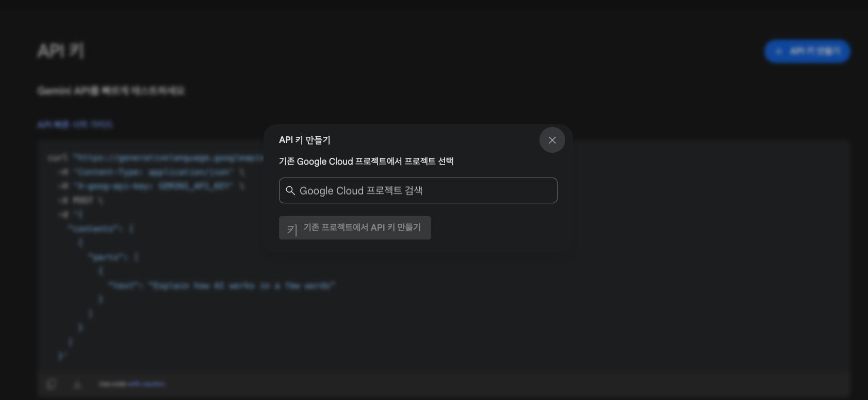This screenshot has height=400, width=868.
Task: Click the API 키 page heading
Action: pos(60,51)
